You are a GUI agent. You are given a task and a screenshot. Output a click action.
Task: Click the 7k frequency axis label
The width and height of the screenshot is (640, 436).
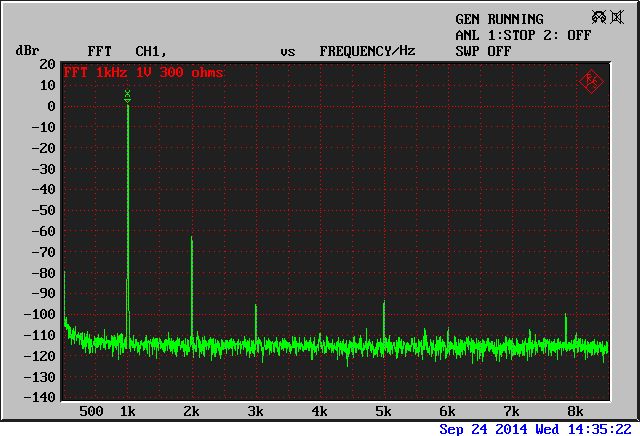click(x=511, y=411)
